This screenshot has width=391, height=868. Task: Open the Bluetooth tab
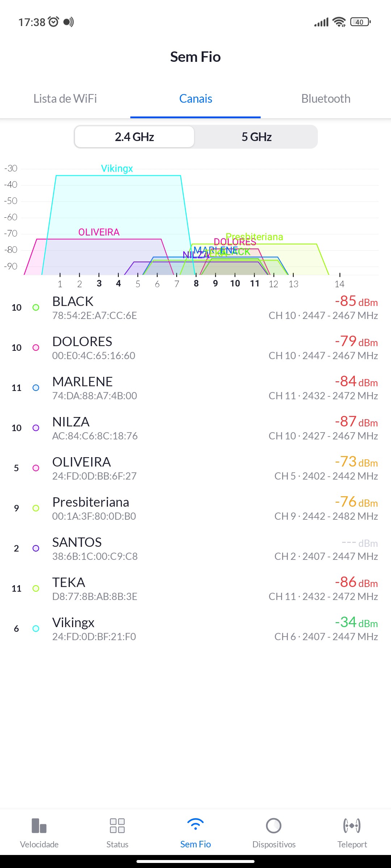(x=326, y=98)
